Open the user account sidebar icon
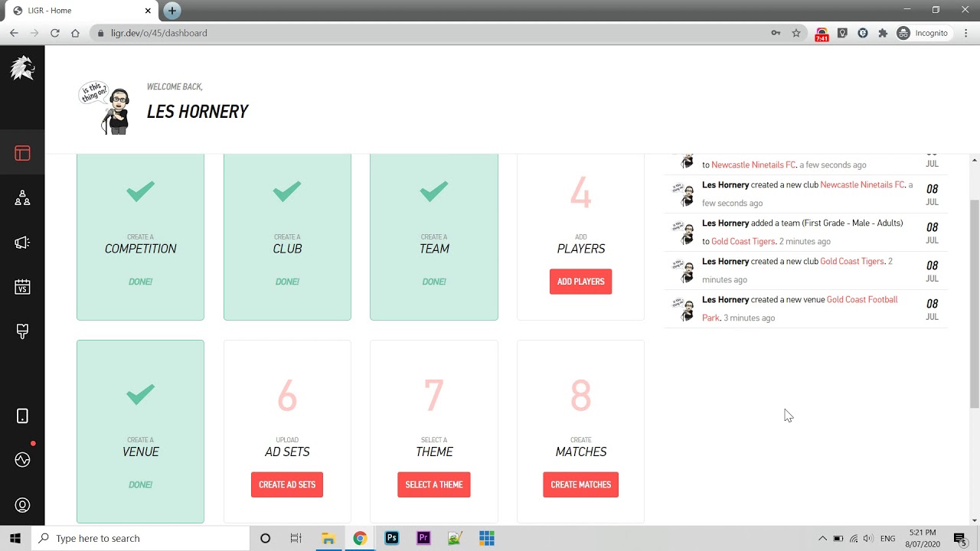The height and width of the screenshot is (551, 980). coord(22,505)
